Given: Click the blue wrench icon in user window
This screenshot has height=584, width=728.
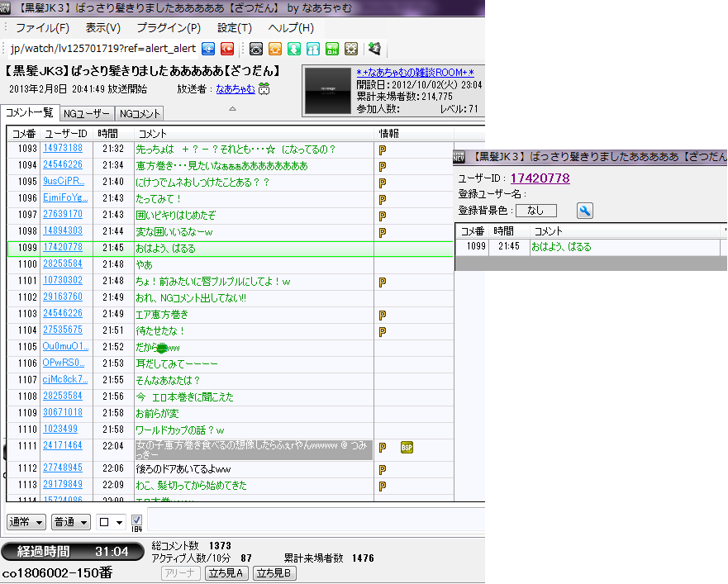Looking at the screenshot, I should 584,211.
